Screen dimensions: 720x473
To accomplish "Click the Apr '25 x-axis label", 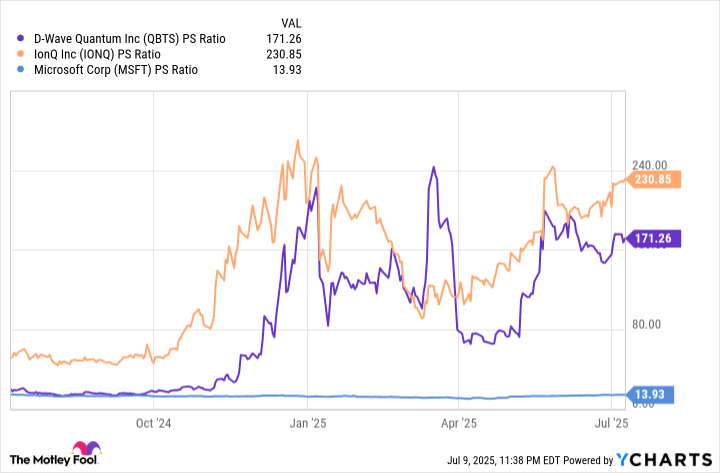I will (458, 423).
